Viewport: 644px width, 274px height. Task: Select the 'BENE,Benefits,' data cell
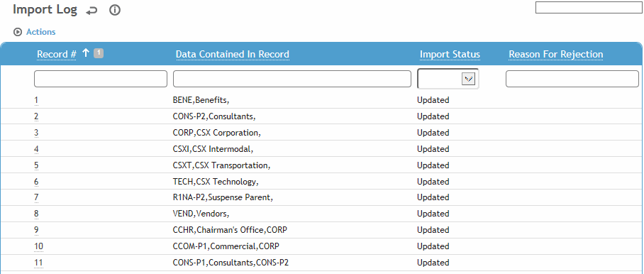tap(201, 100)
